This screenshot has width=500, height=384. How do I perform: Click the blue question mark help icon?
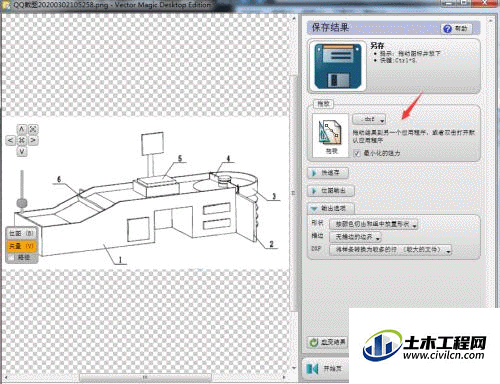(447, 29)
